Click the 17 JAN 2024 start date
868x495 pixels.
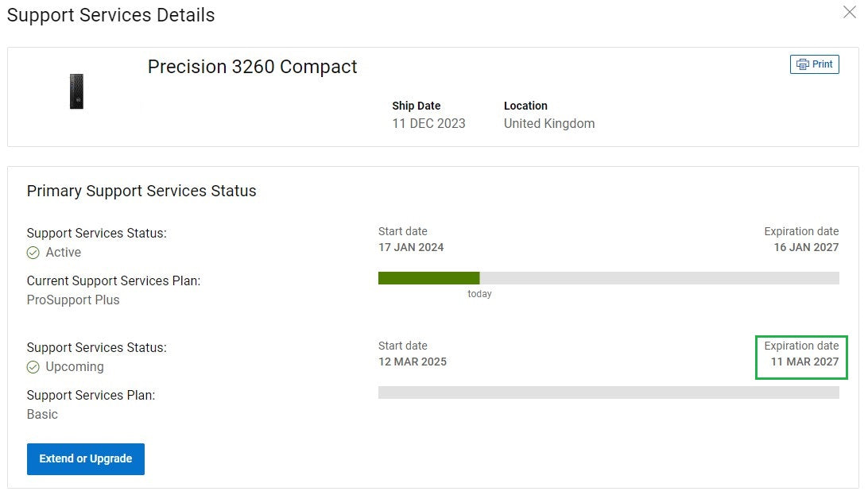(x=411, y=247)
